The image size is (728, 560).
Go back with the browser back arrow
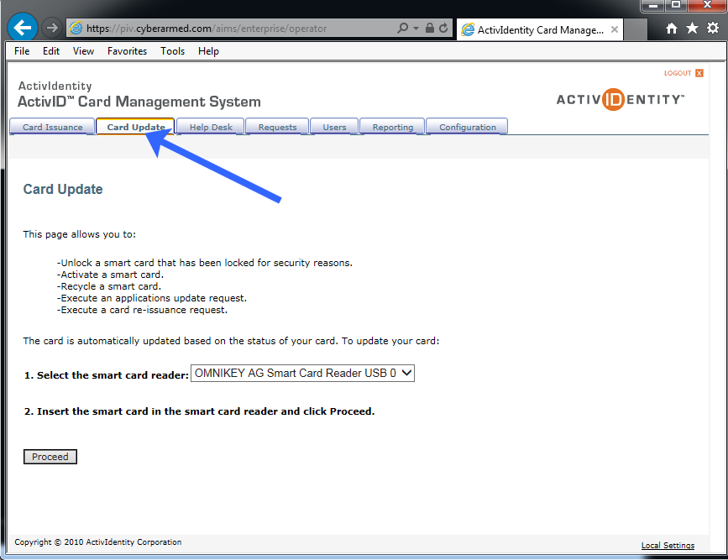click(x=22, y=28)
